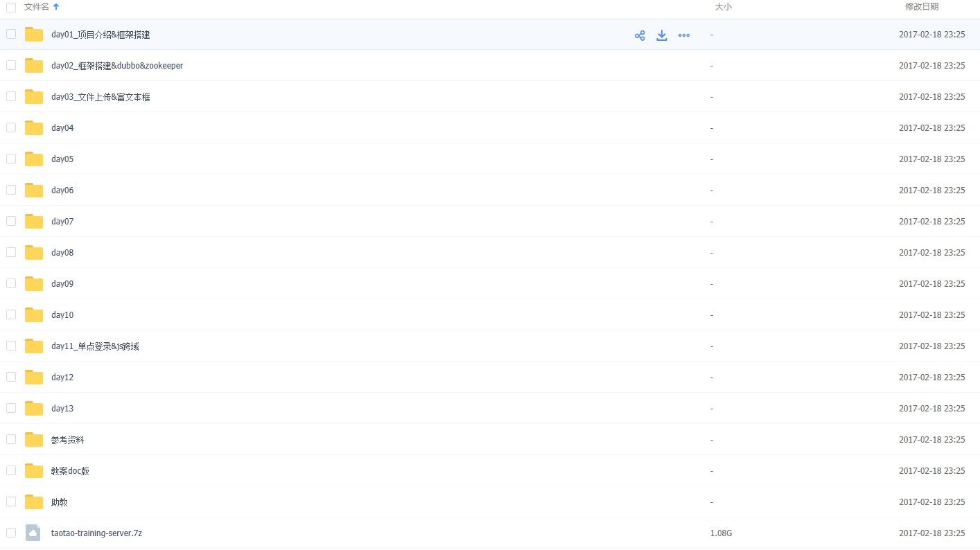Image resolution: width=980 pixels, height=550 pixels.
Task: Sort list by 大小 column header
Action: 723,7
